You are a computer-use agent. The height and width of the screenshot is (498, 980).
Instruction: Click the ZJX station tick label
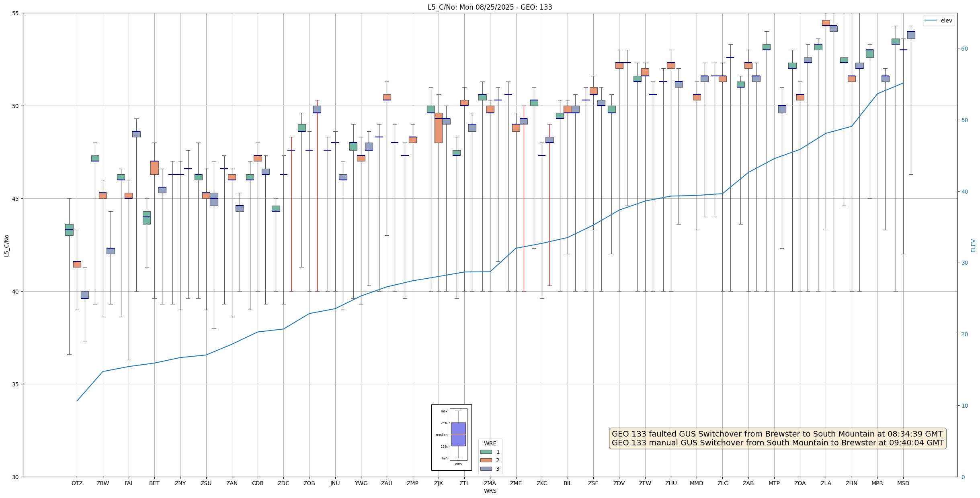[438, 483]
